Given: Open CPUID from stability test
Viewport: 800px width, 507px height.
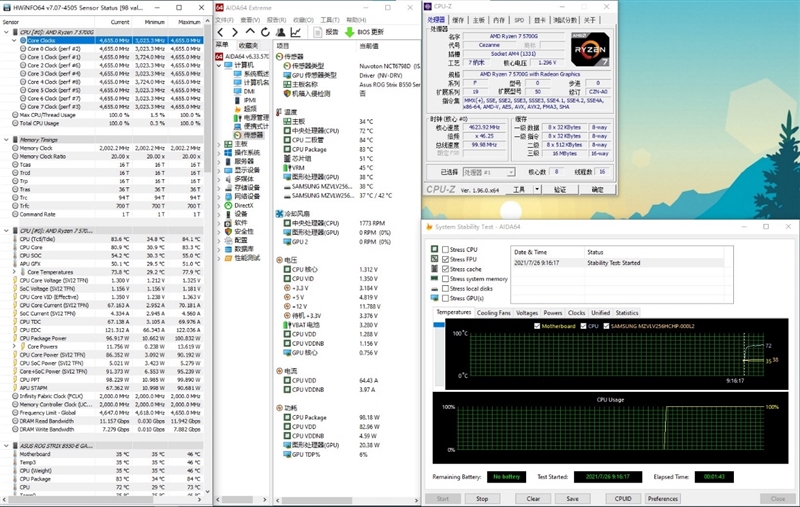Looking at the screenshot, I should coord(623,499).
